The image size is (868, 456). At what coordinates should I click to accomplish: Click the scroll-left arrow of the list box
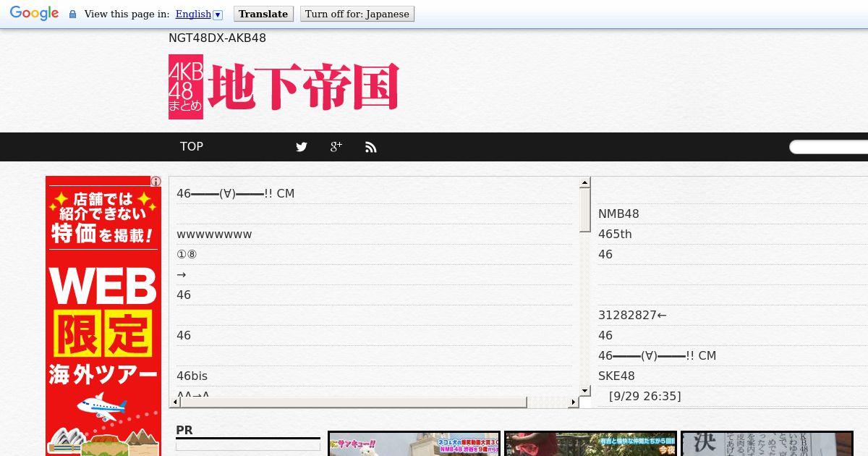(x=176, y=402)
